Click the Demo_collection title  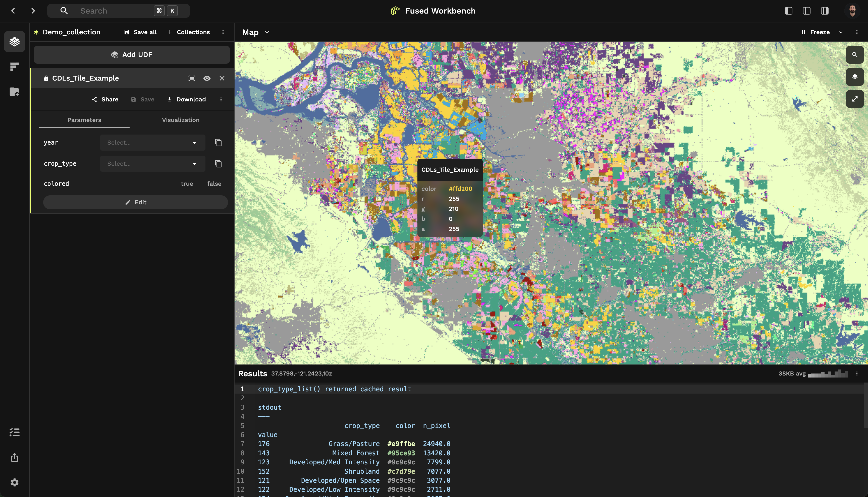click(71, 32)
